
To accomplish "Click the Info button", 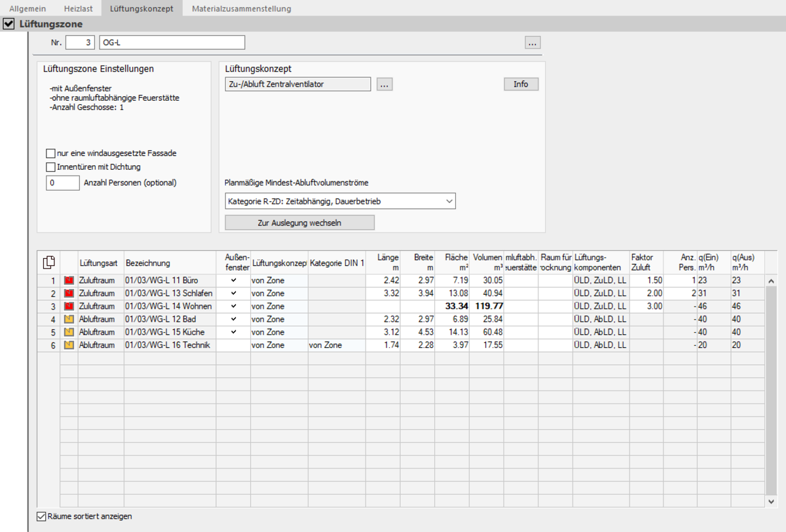I will tap(521, 85).
